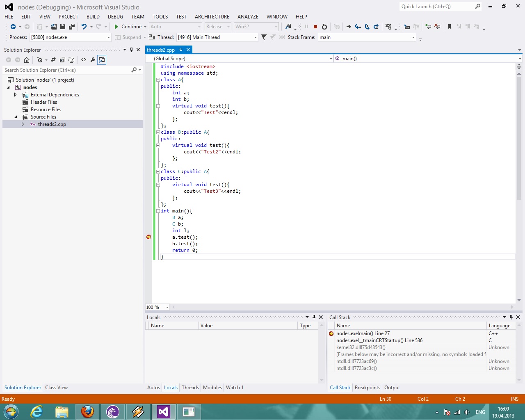Pin the Locals panel

click(x=314, y=317)
